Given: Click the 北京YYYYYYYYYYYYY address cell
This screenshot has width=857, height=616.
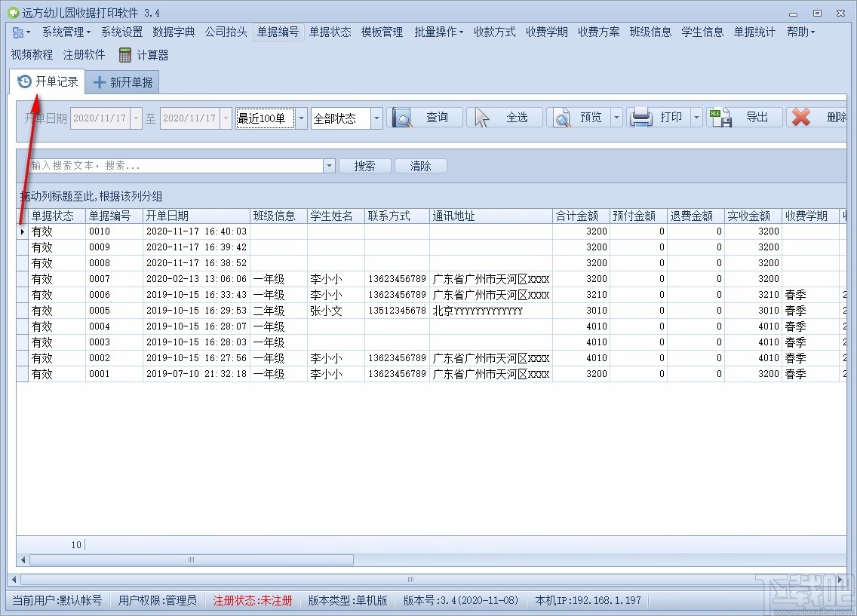Looking at the screenshot, I should 491,311.
